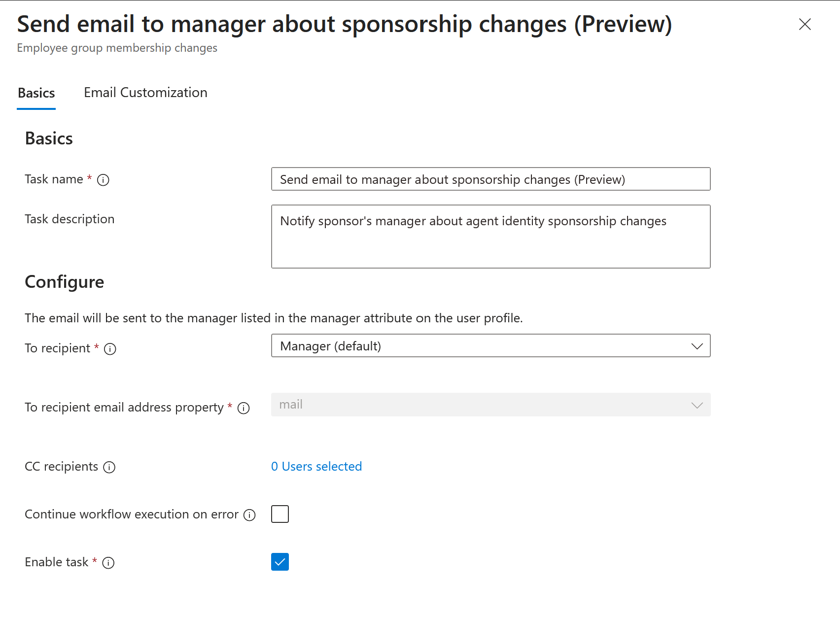The image size is (840, 617).
Task: Click Users selected to add CC recipients
Action: point(316,466)
